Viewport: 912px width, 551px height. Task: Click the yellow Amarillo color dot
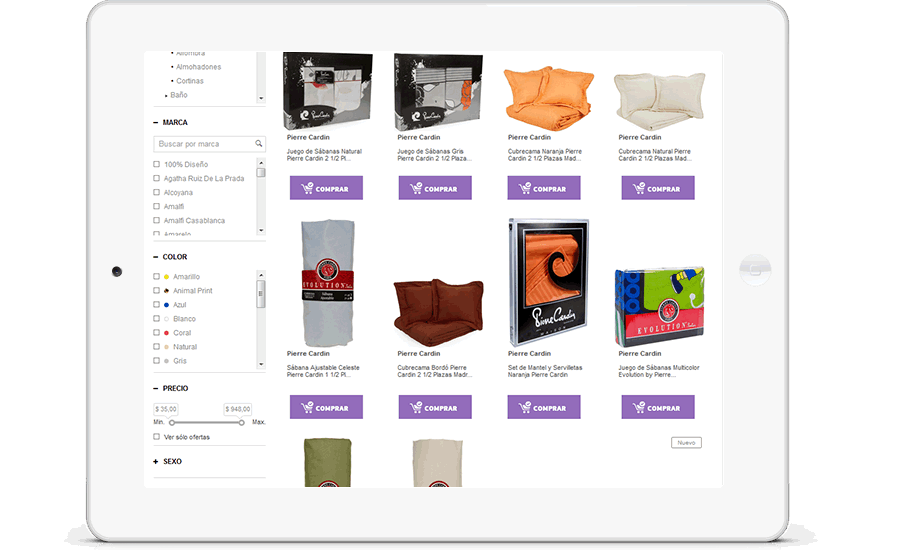click(166, 277)
